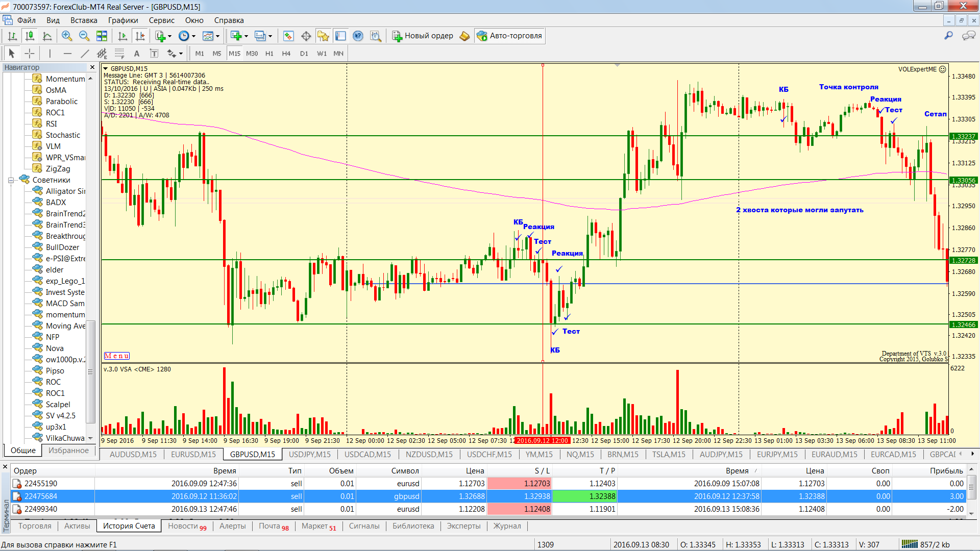This screenshot has width=980, height=551.
Task: Open the Сервис menu
Action: [x=161, y=20]
